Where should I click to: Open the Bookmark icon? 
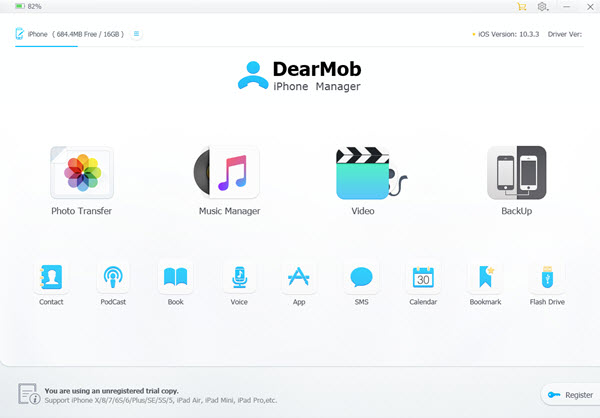[486, 276]
